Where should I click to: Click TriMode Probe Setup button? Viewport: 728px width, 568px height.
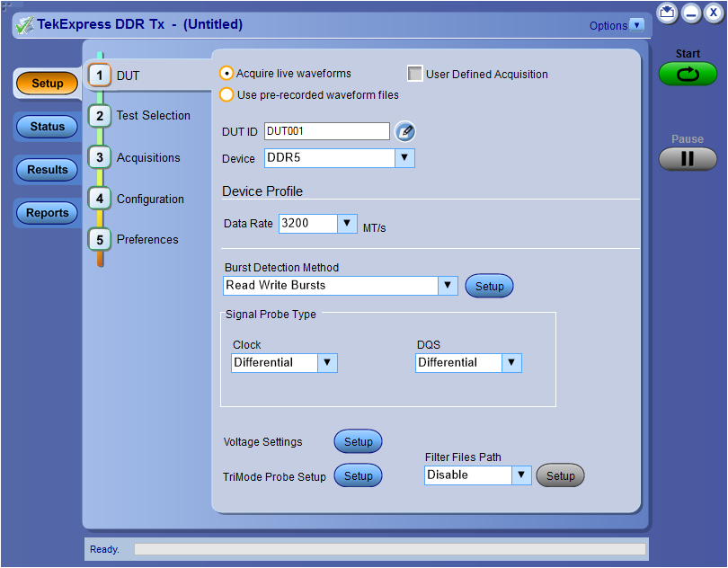coord(358,476)
